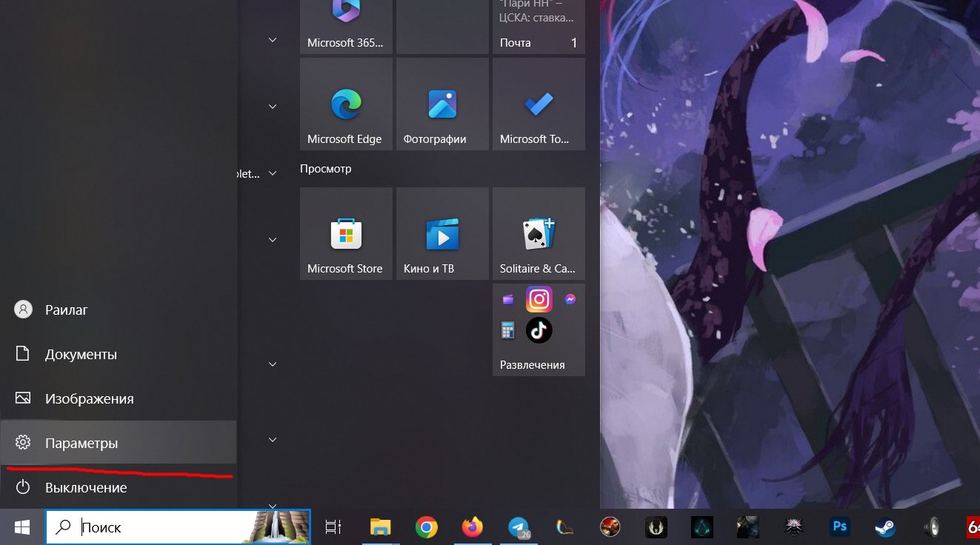
Task: Open the Microsoft Store tile
Action: point(346,234)
